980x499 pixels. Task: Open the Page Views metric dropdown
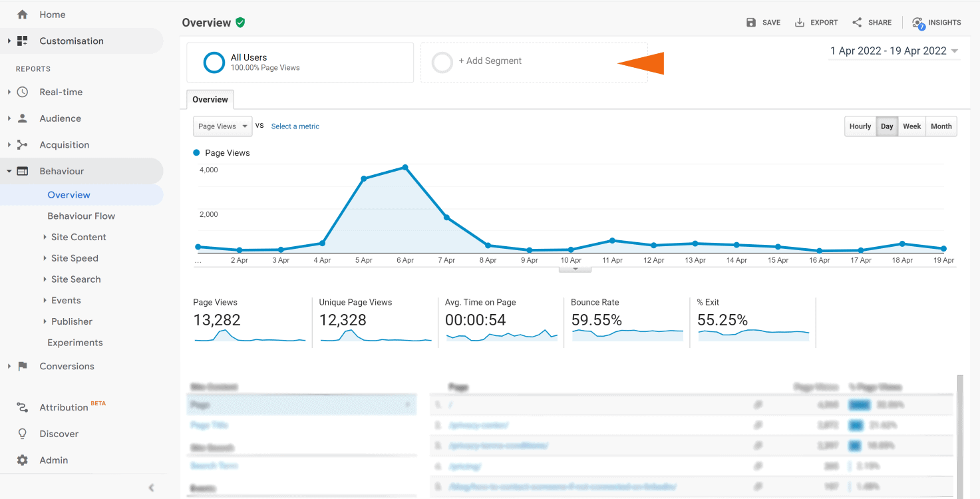click(x=222, y=126)
